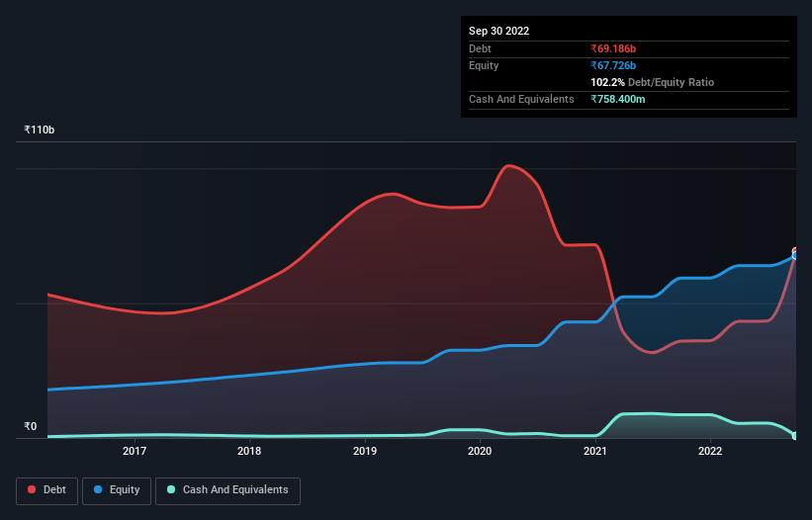Click the ₹110b y-axis label
Screen dimensions: 812x520
point(39,130)
